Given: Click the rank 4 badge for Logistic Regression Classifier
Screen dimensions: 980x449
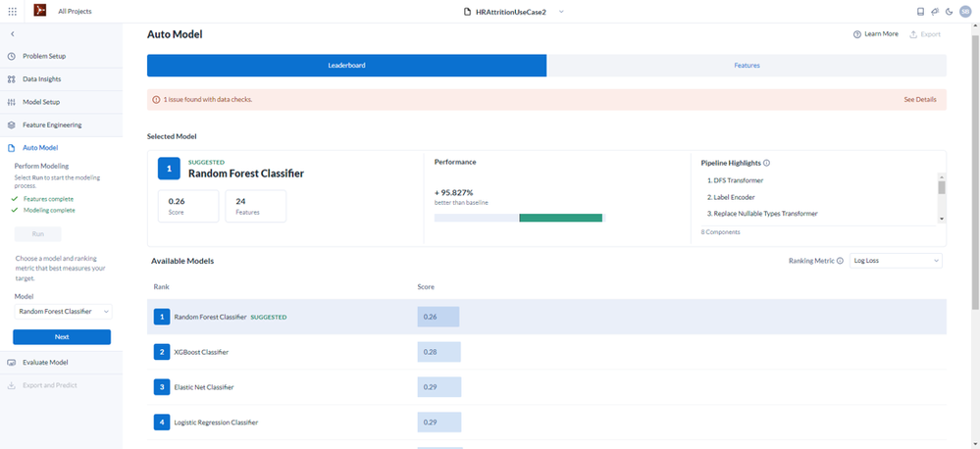Looking at the screenshot, I should point(162,423).
